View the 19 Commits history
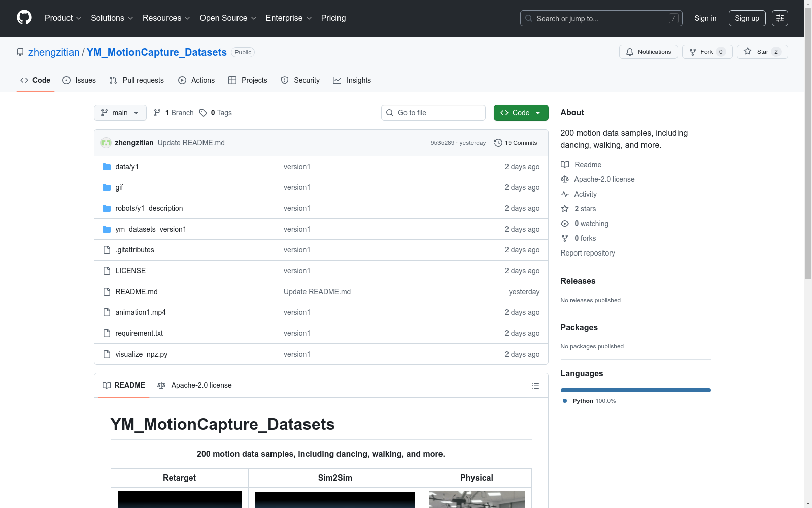This screenshot has height=508, width=812. tap(516, 143)
